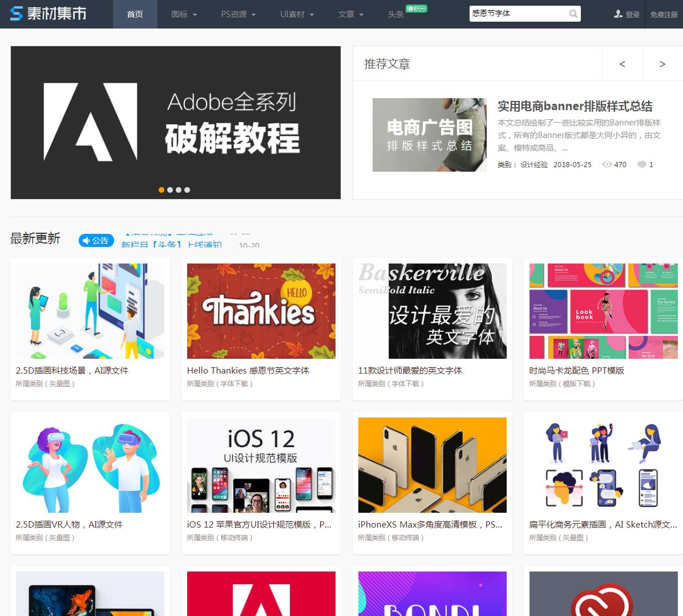Click the 2.5D插画科技场景，AI源文件 title
The image size is (683, 616).
click(x=72, y=371)
